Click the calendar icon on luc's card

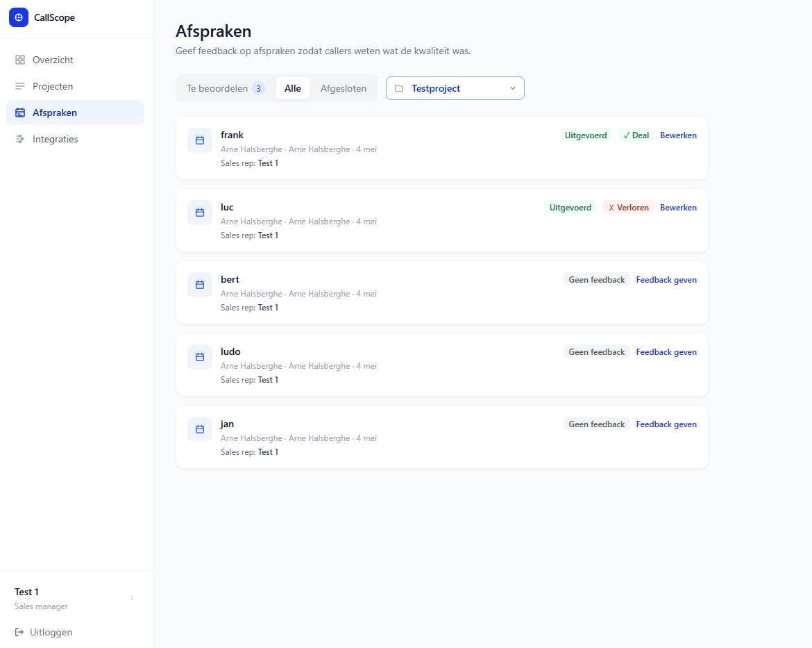(200, 213)
